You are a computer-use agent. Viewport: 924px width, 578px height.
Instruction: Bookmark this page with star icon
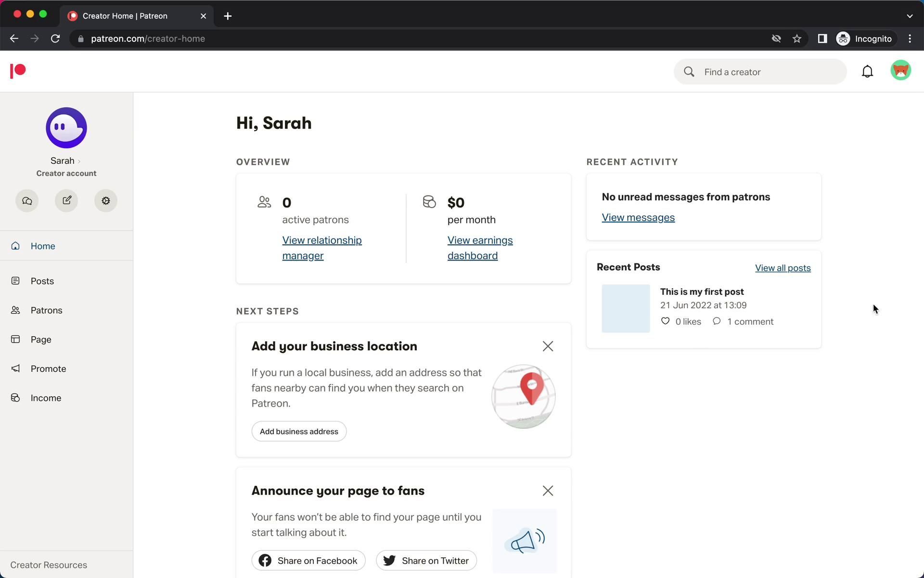pyautogui.click(x=797, y=39)
